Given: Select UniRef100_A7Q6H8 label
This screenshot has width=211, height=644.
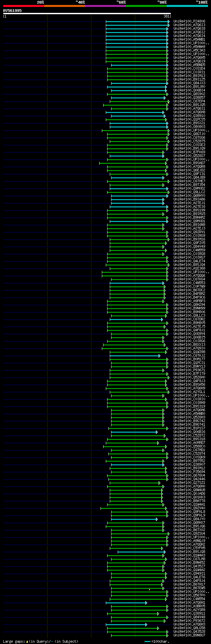Looking at the screenshot, I should [189, 112].
